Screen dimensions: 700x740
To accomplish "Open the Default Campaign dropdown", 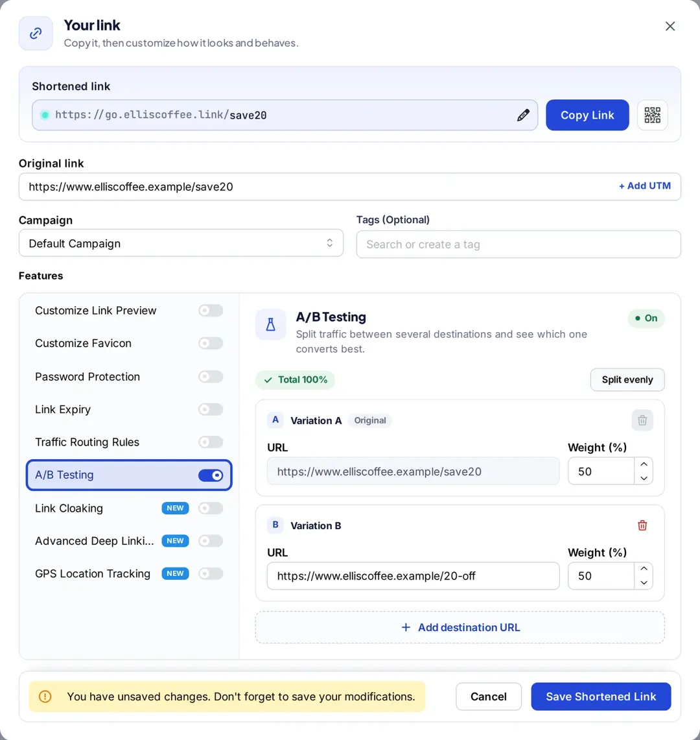I will pyautogui.click(x=181, y=243).
